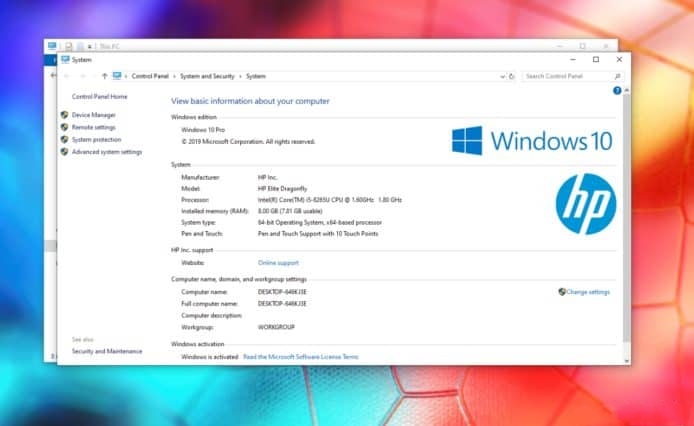This screenshot has width=694, height=426.
Task: Open Advanced system settings
Action: (107, 152)
